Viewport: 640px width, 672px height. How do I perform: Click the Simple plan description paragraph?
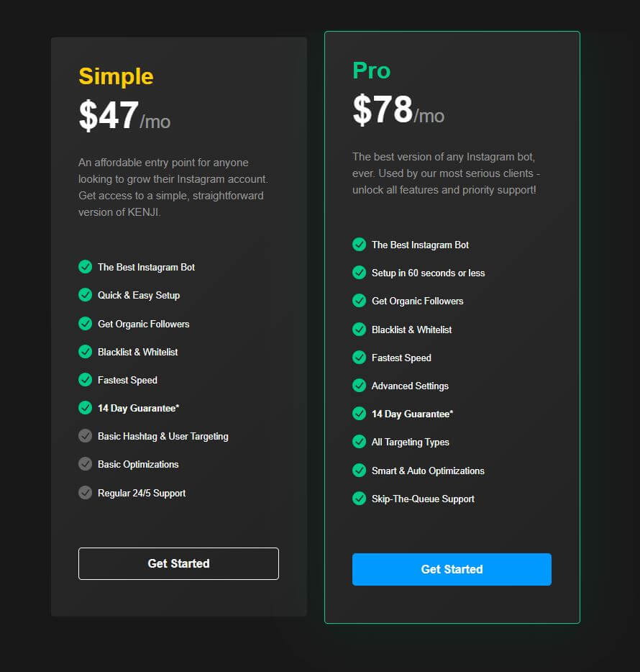pos(173,187)
